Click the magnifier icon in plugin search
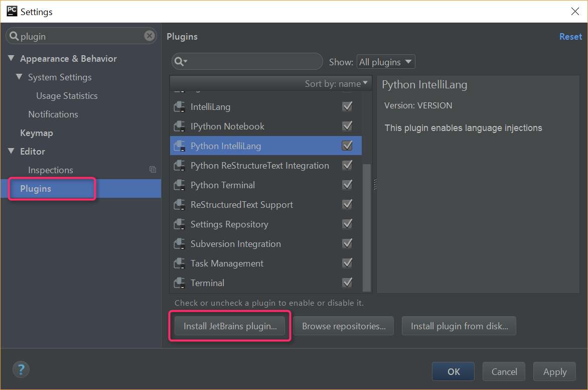The height and width of the screenshot is (390, 588). [181, 62]
